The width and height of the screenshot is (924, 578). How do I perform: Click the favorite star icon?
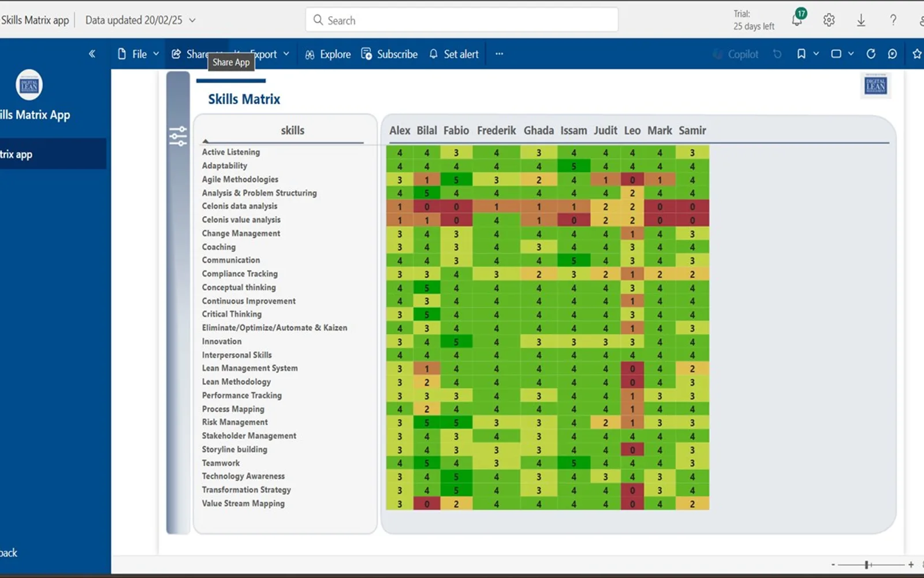click(x=916, y=54)
